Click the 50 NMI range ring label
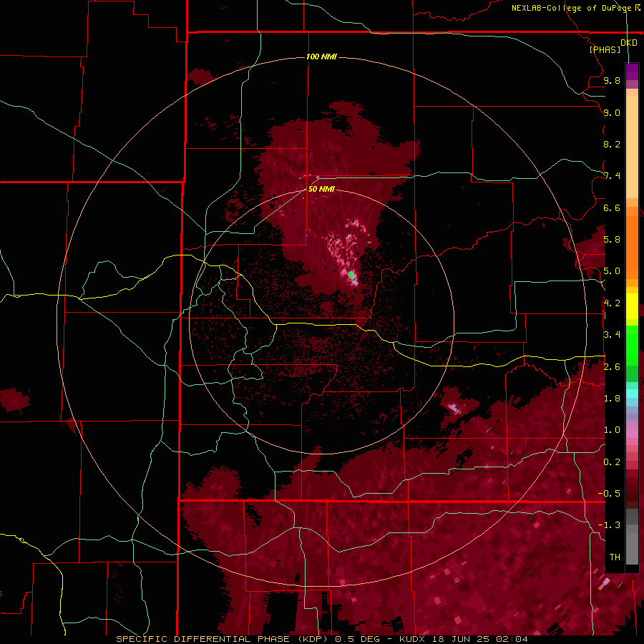The height and width of the screenshot is (644, 644). click(x=321, y=189)
